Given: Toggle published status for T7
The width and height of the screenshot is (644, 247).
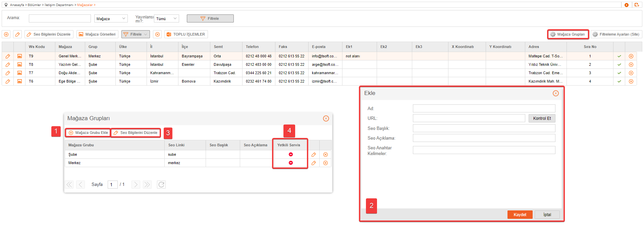Looking at the screenshot, I should coord(619,73).
